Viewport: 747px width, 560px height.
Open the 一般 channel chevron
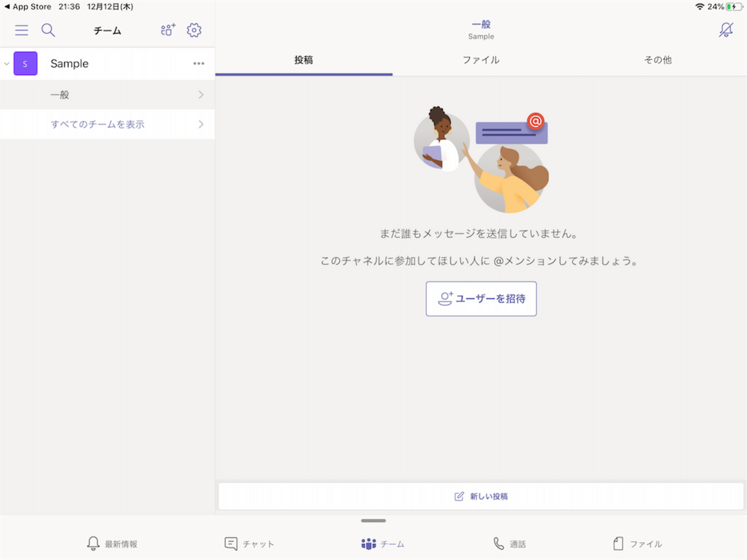click(201, 95)
